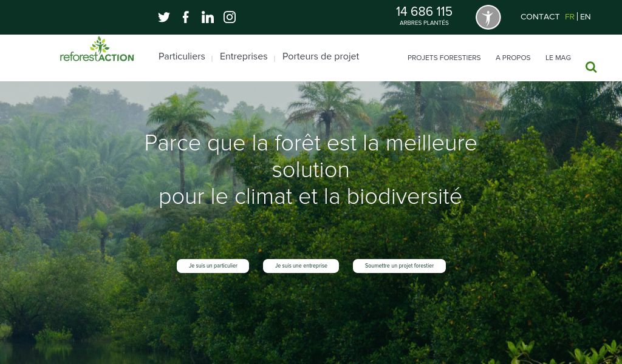Click the Contact link
This screenshot has width=622, height=364.
point(540,16)
